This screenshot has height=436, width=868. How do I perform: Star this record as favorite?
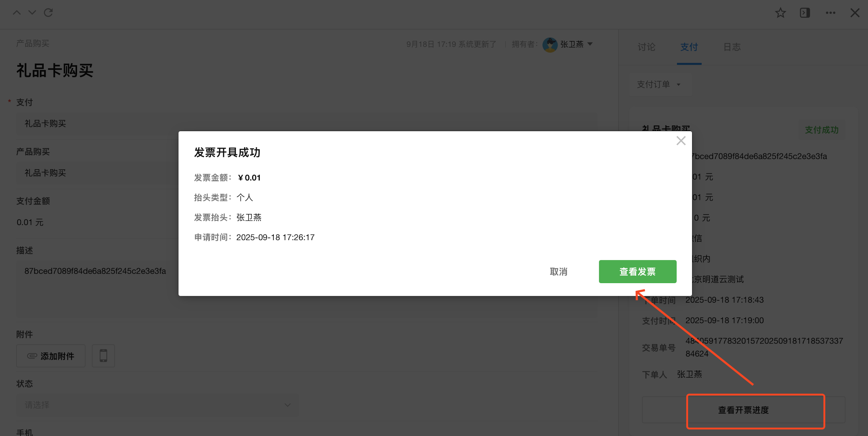click(x=780, y=13)
